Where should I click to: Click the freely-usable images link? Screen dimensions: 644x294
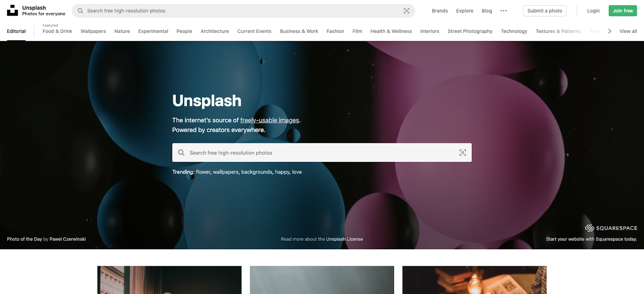(270, 120)
